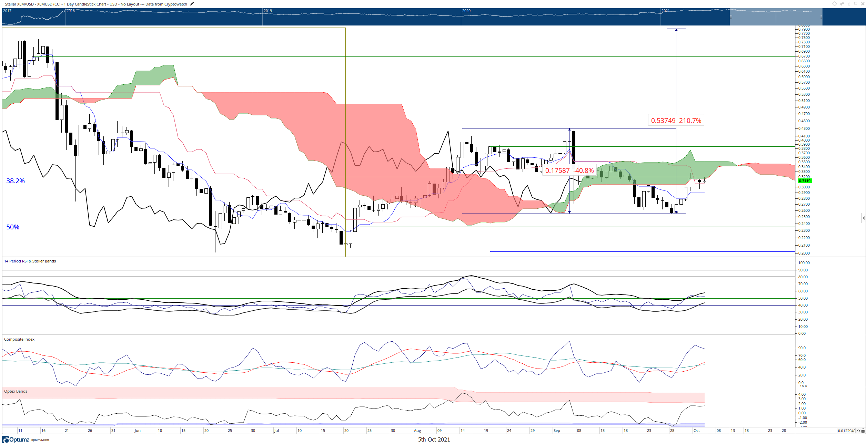This screenshot has width=868, height=445.
Task: Expand the side panel with the left arrow
Action: pos(864,218)
